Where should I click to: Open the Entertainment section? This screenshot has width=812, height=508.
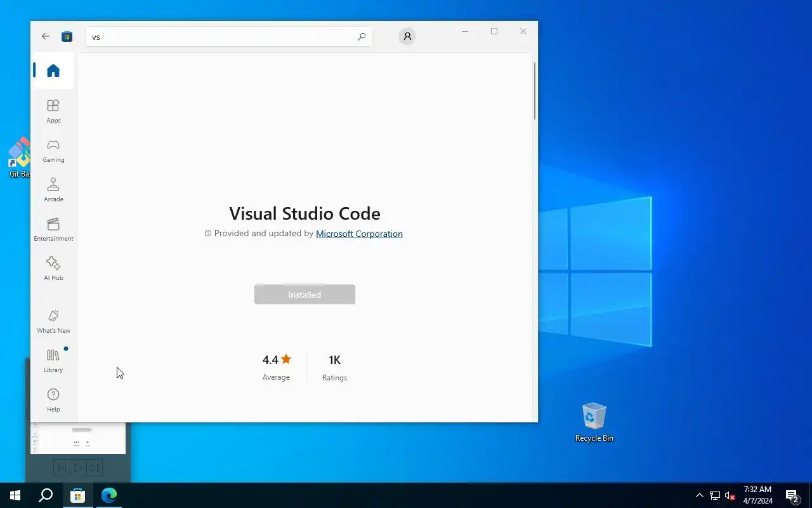(x=53, y=229)
